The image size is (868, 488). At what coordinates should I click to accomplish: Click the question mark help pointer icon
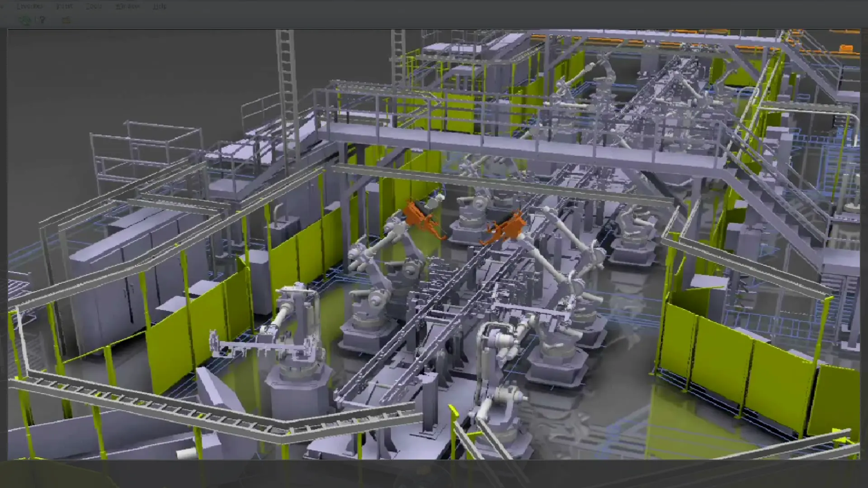(x=42, y=20)
